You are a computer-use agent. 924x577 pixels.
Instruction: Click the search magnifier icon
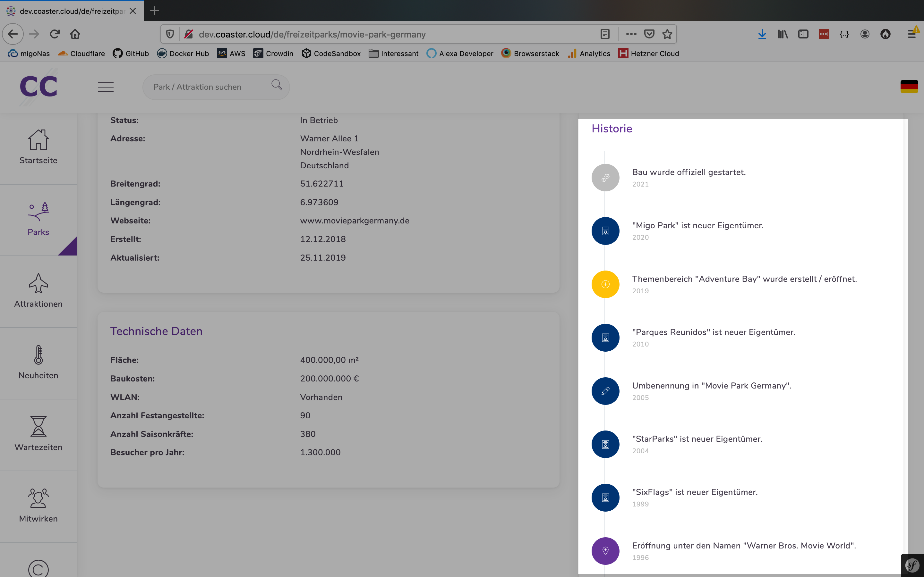[x=277, y=85]
